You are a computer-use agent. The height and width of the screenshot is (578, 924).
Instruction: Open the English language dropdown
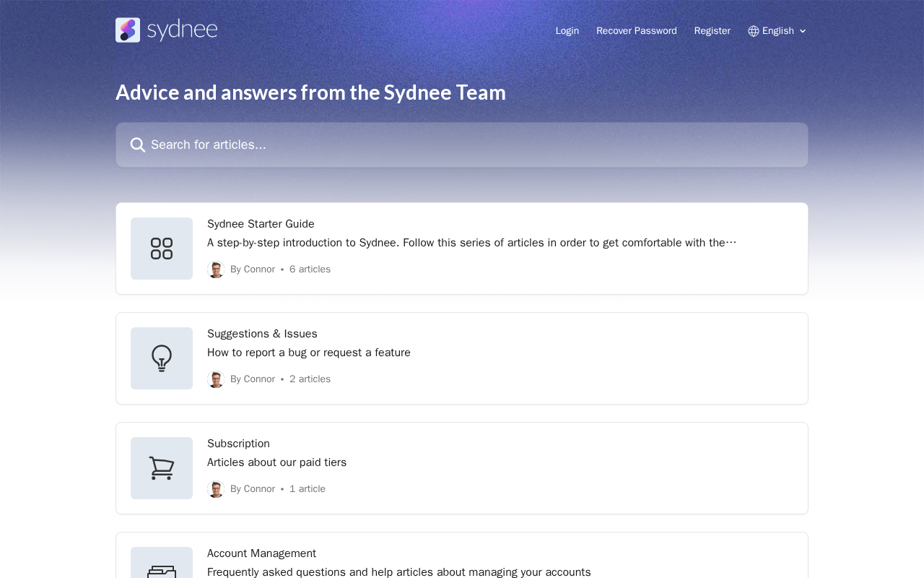(x=777, y=31)
